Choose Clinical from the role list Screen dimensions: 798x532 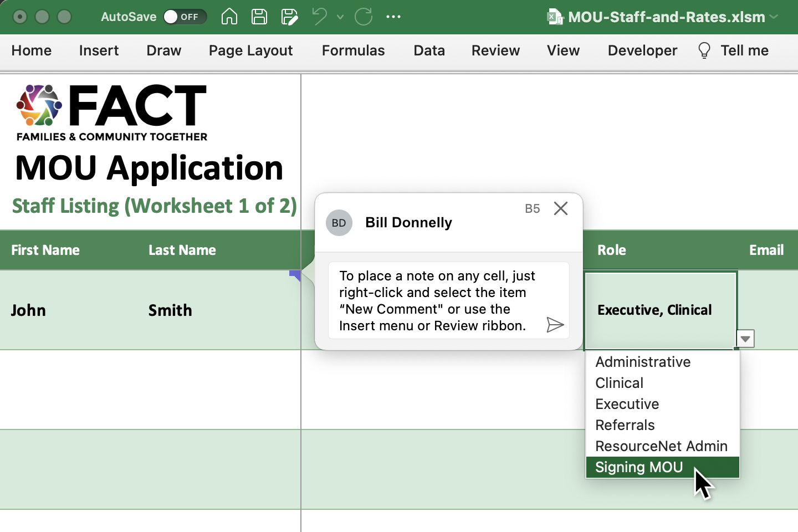663,383
